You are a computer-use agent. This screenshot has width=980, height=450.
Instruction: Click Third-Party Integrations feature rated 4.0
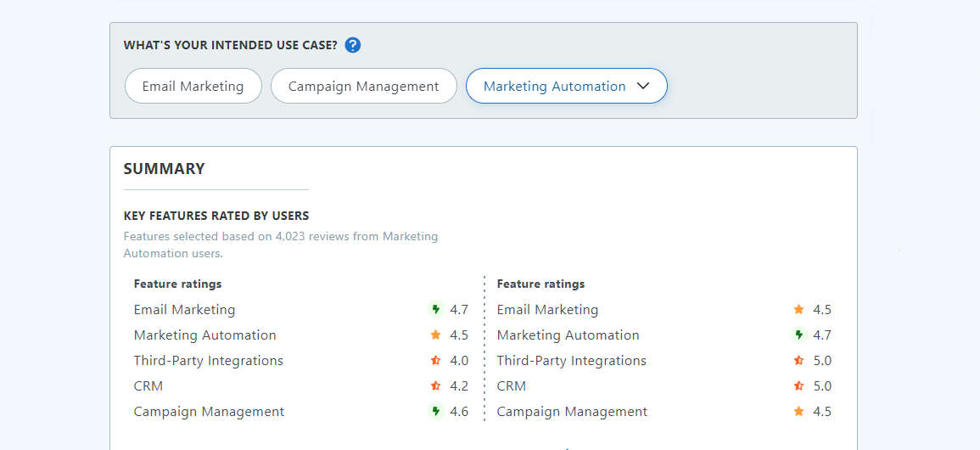pos(208,361)
